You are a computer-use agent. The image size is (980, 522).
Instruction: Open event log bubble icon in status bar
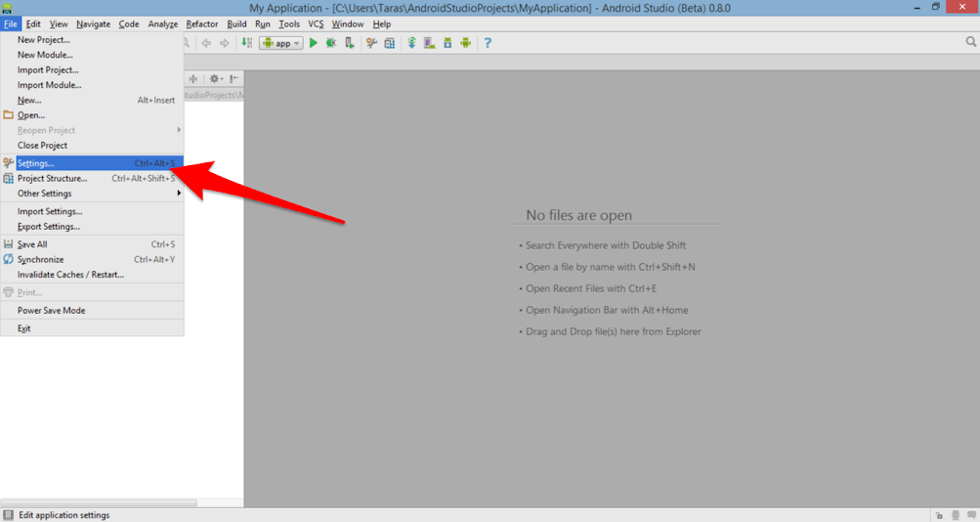[x=971, y=515]
